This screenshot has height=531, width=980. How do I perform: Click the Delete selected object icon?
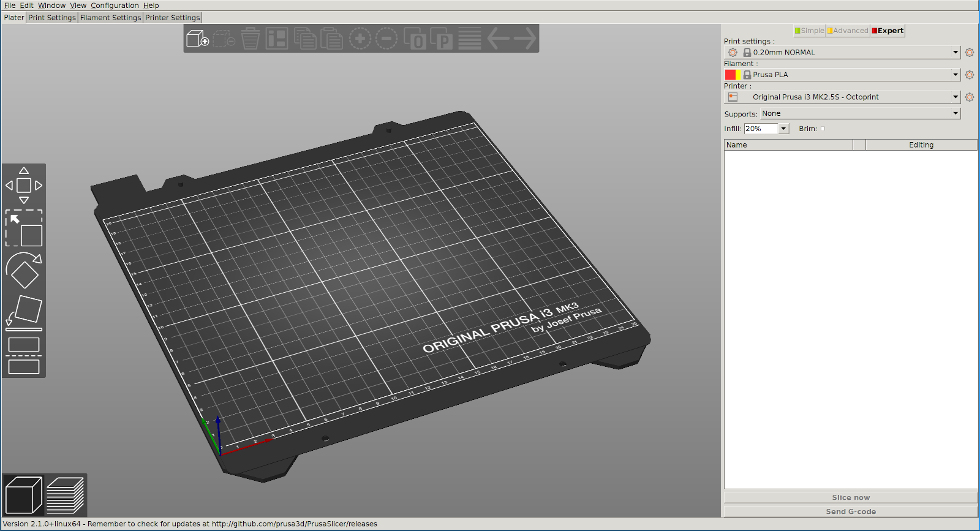click(x=224, y=39)
